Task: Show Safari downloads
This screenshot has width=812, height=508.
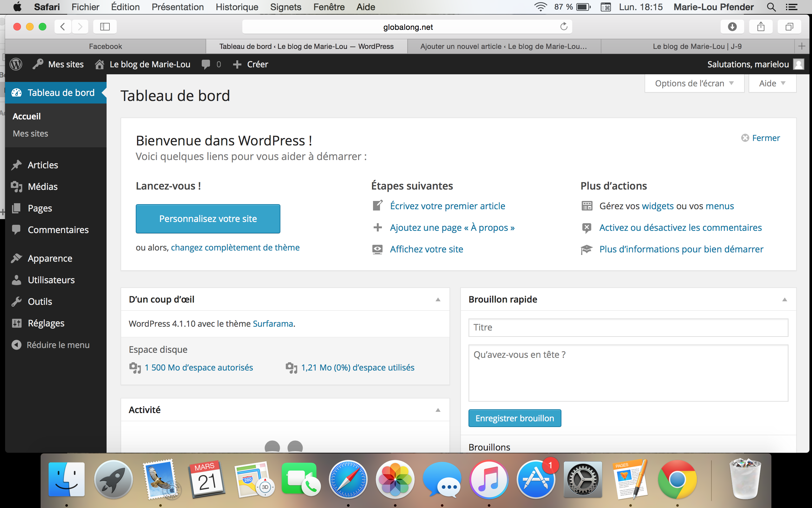Action: click(x=732, y=27)
